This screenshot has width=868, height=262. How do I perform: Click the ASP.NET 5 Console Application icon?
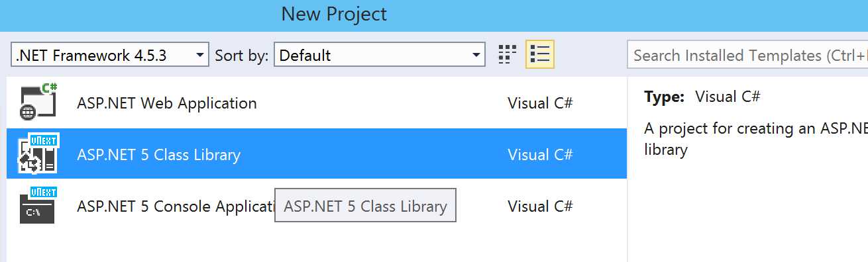(38, 206)
